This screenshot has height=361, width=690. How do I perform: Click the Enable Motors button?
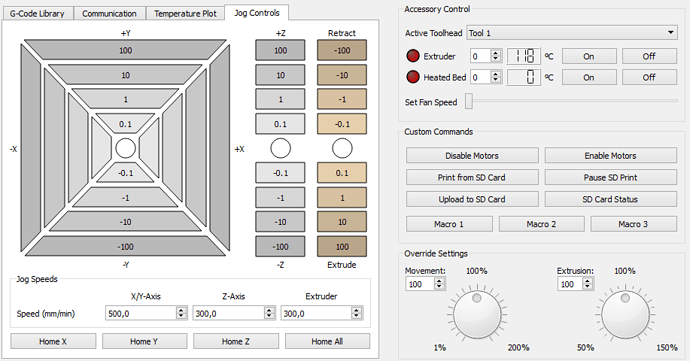(610, 155)
